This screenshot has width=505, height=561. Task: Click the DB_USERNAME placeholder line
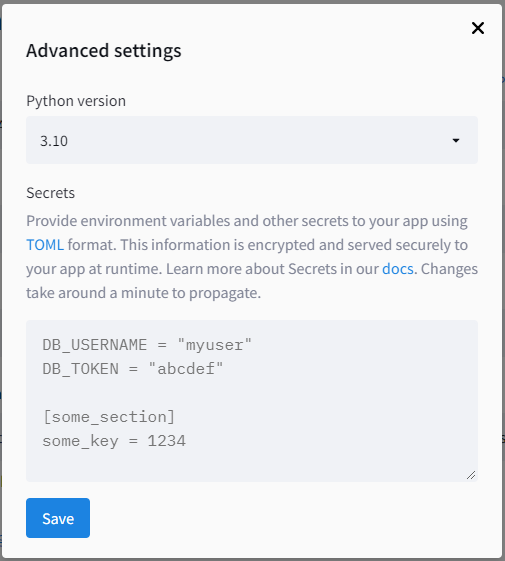(x=147, y=345)
